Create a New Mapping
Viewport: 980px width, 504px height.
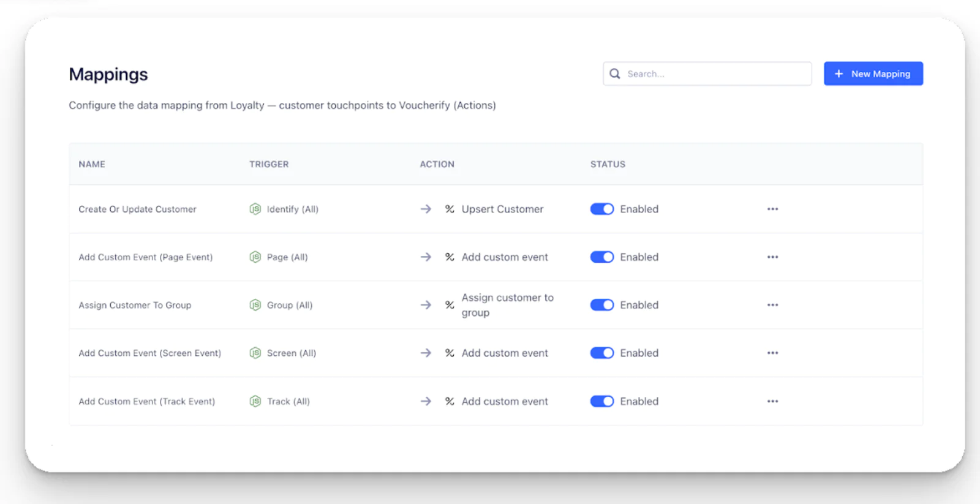[x=873, y=73]
